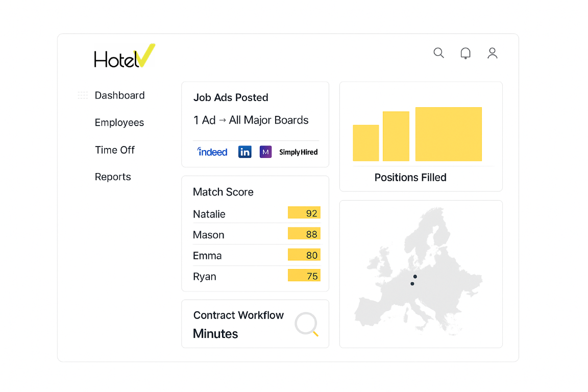
Task: Click the search magnifier icon in header
Action: (438, 53)
